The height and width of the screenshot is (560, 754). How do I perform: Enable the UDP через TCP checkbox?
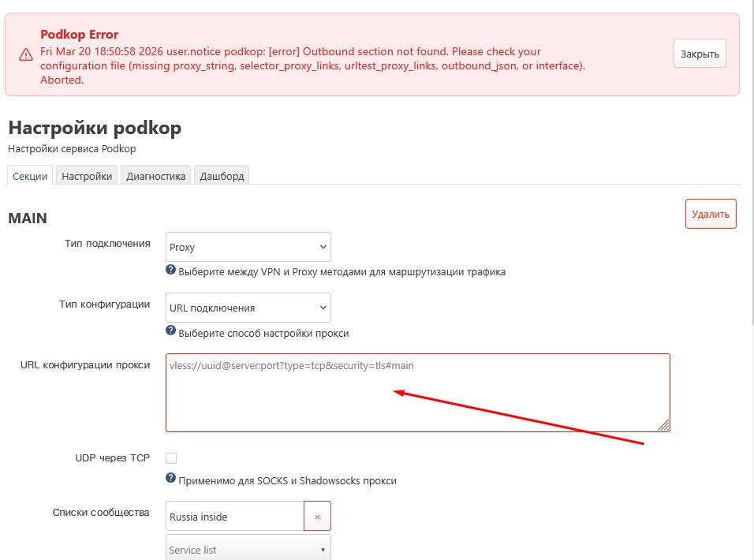tap(171, 458)
